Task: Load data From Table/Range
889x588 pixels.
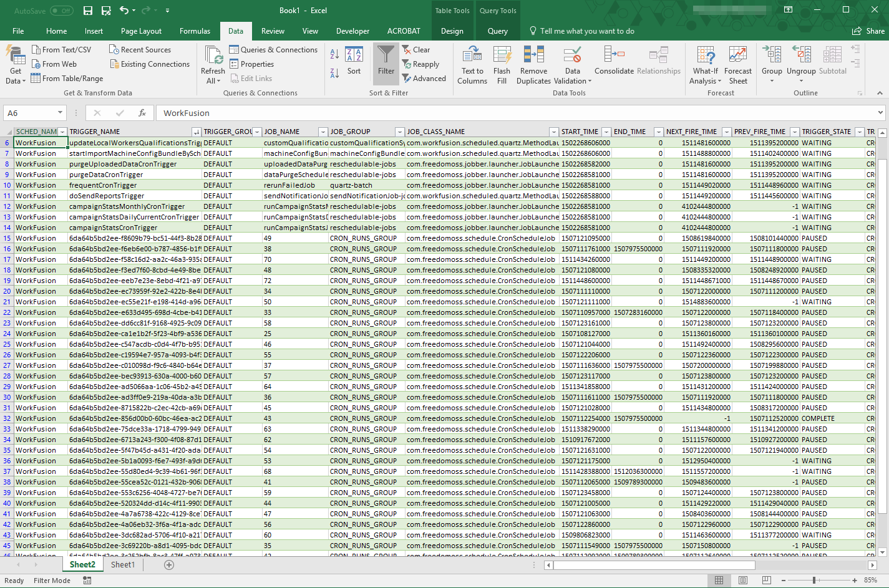Action: tap(67, 79)
